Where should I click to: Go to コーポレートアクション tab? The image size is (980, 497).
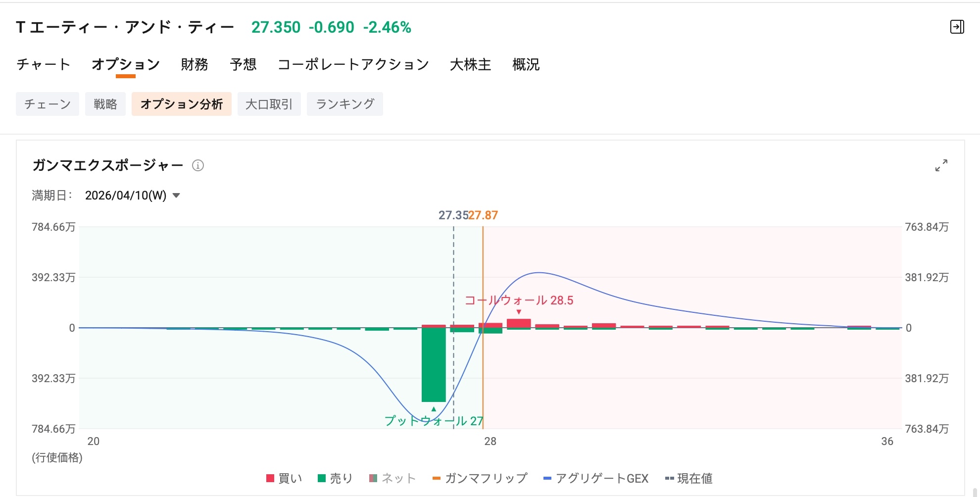353,64
